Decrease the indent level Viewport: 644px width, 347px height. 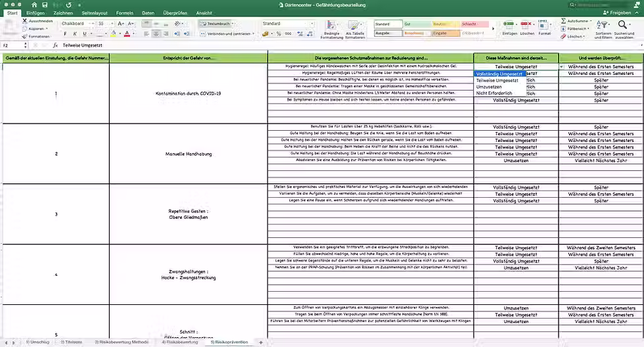click(x=177, y=34)
